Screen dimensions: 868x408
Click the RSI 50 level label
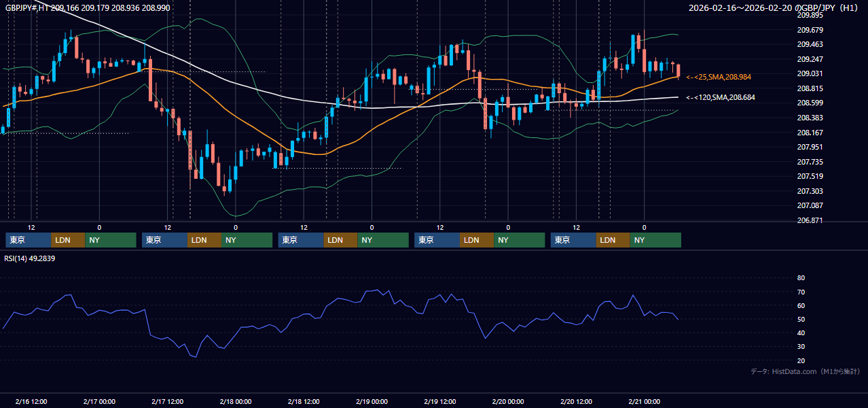pos(801,319)
